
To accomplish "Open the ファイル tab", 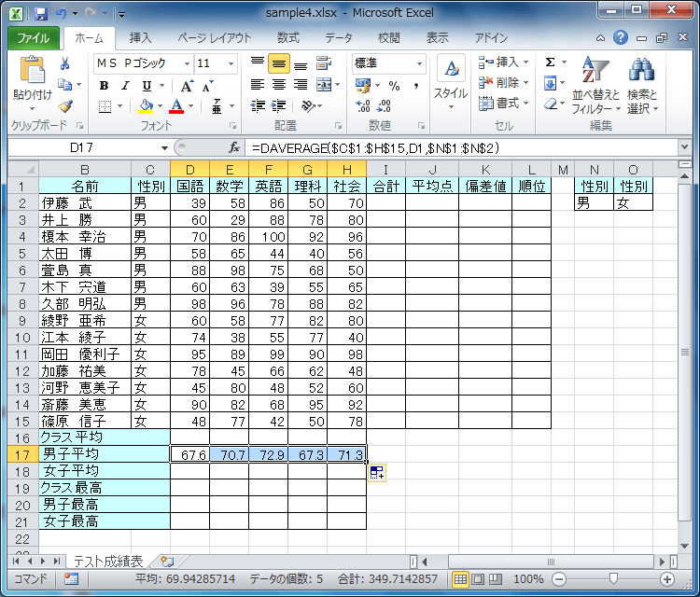I will click(x=34, y=38).
